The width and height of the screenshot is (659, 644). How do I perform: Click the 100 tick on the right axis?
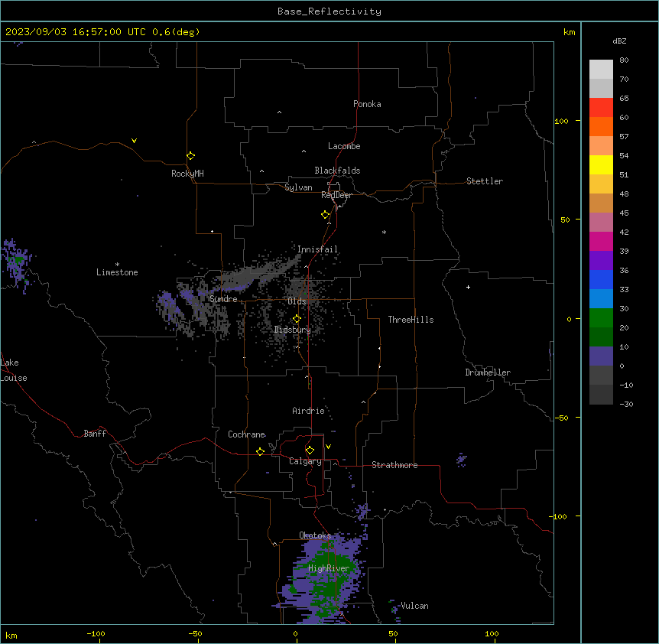click(x=561, y=121)
